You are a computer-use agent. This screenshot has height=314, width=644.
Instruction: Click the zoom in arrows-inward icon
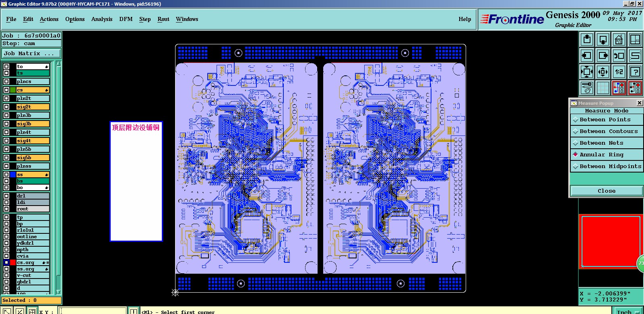[587, 72]
